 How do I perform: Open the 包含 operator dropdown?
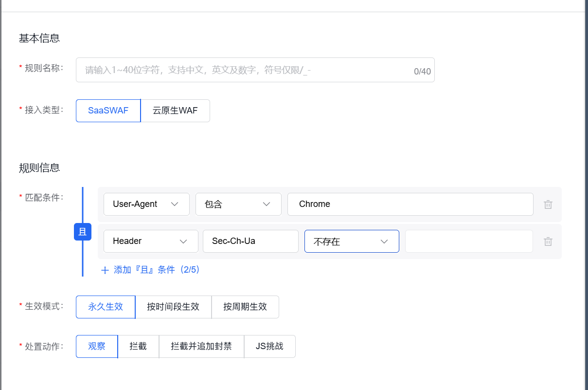click(238, 204)
